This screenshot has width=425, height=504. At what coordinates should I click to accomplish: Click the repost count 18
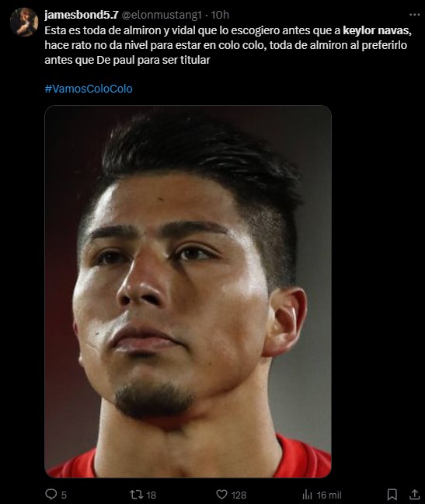[x=151, y=495]
